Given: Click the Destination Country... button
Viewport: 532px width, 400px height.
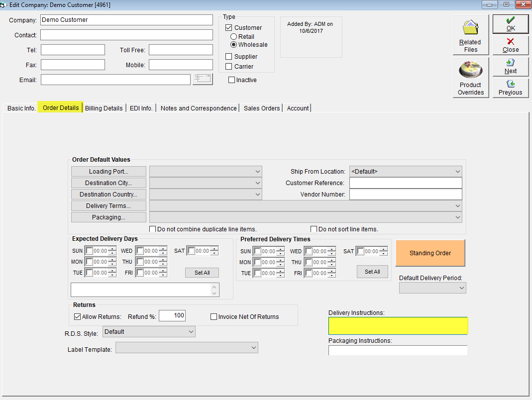Looking at the screenshot, I should click(x=108, y=195).
